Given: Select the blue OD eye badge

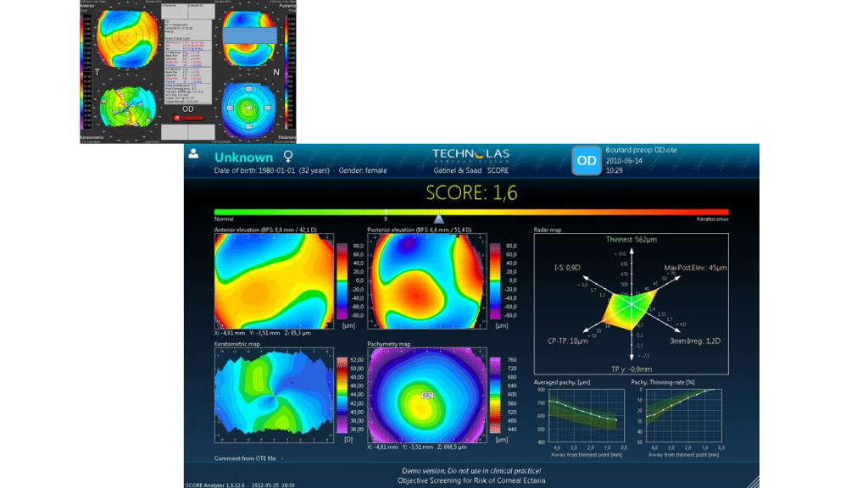Looking at the screenshot, I should coord(586,160).
